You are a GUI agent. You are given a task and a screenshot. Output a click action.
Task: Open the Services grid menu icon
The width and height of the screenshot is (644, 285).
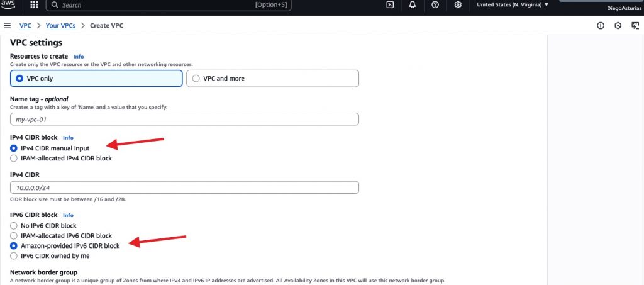(x=34, y=4)
